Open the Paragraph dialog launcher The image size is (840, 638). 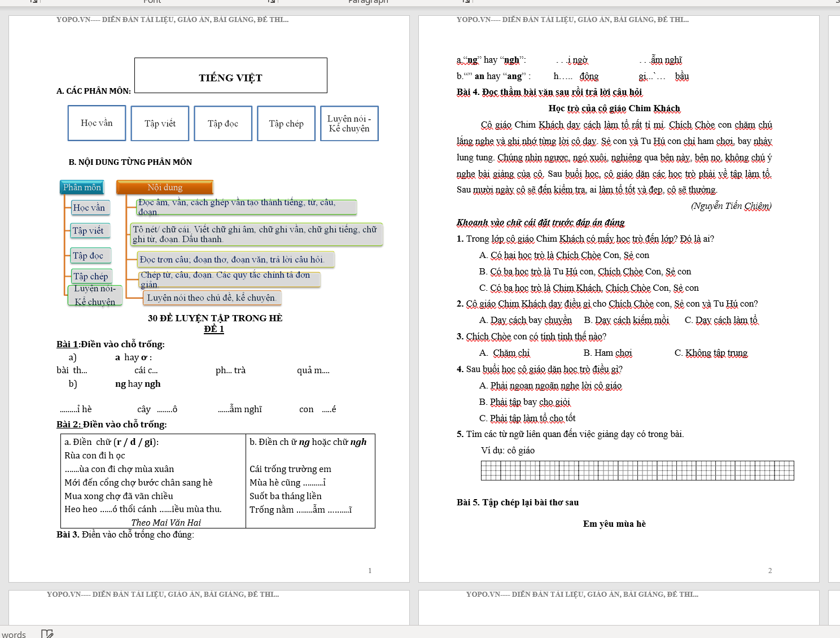467,1
